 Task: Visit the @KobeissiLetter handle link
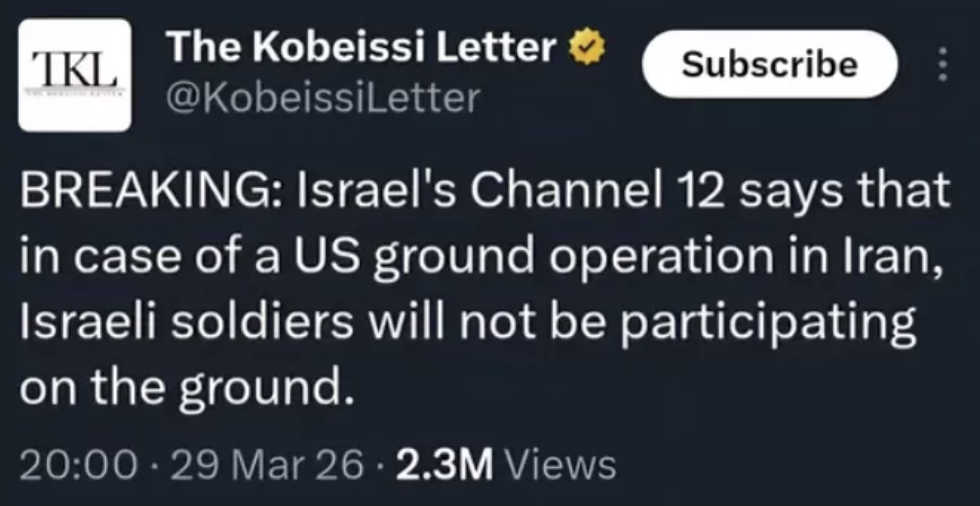[323, 98]
